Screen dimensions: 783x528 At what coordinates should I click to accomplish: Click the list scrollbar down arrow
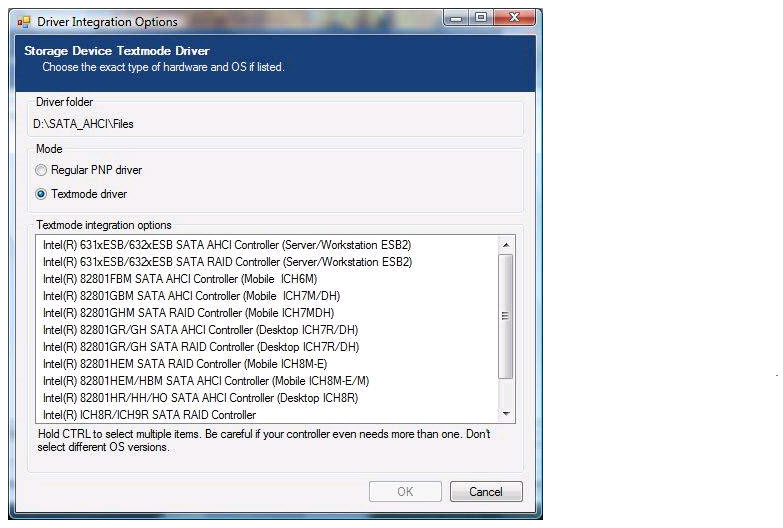pos(506,413)
